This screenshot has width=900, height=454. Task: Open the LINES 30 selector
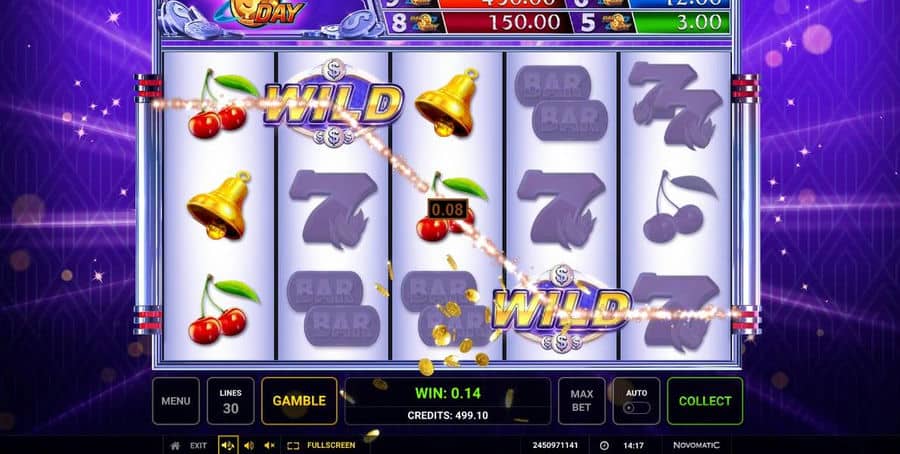tap(231, 401)
